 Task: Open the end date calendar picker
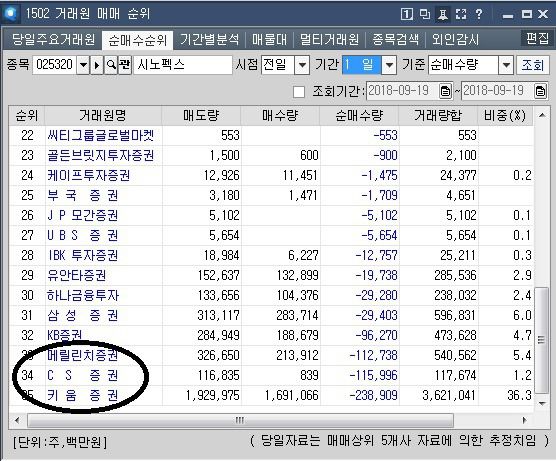[540, 91]
